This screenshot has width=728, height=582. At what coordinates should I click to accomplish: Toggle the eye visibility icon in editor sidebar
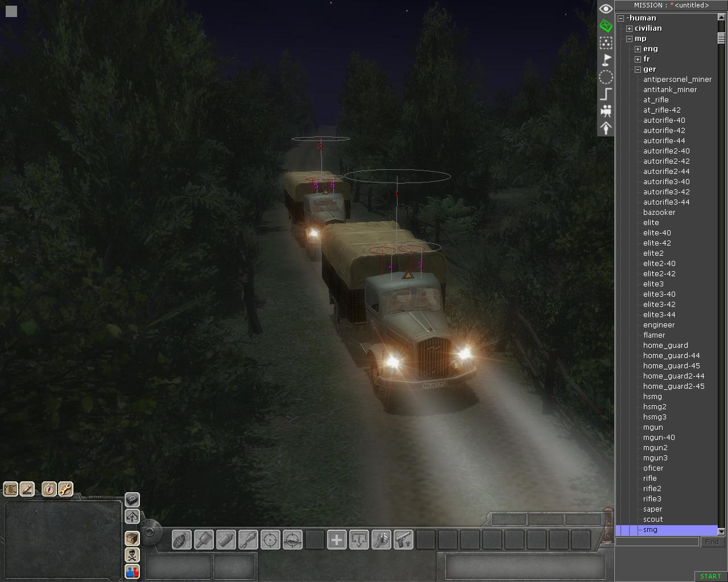click(606, 9)
